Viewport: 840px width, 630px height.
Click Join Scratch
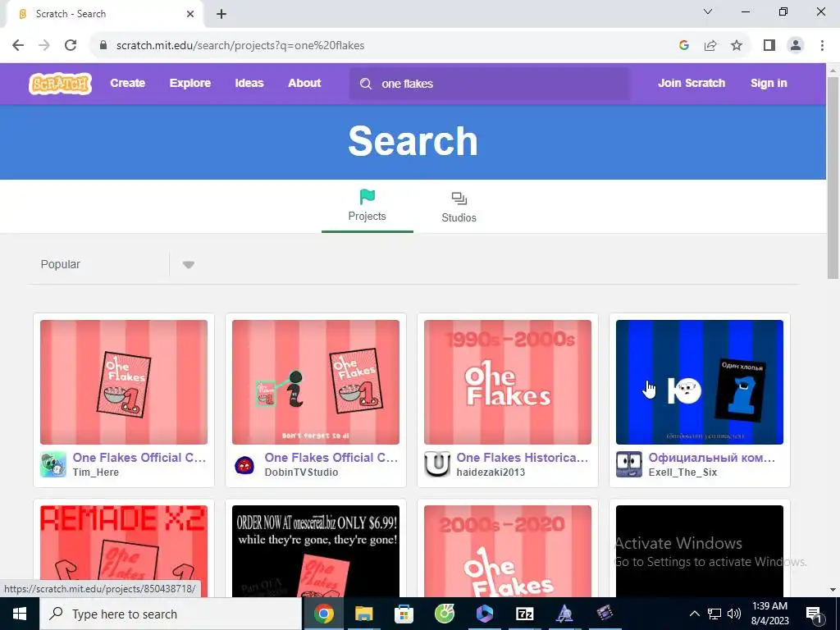pos(692,83)
